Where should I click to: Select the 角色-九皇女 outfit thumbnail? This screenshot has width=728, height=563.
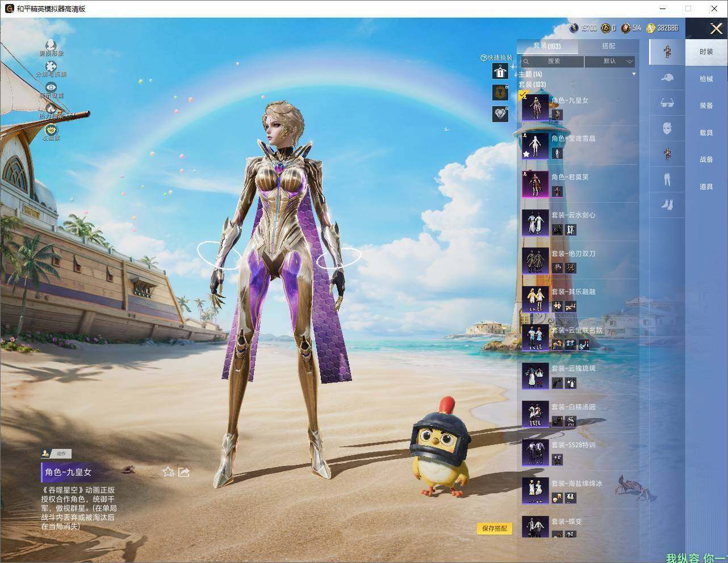(535, 107)
